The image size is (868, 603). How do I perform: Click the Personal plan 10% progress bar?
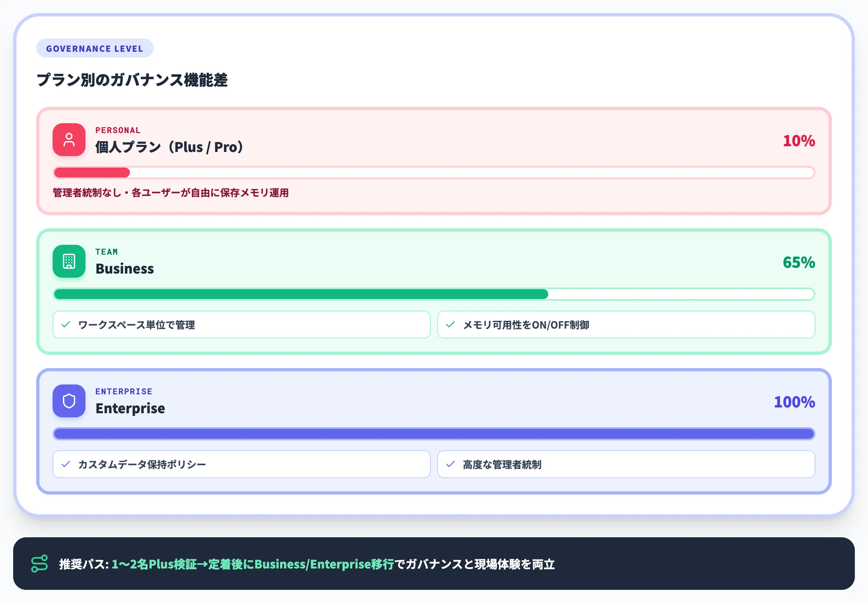point(434,173)
